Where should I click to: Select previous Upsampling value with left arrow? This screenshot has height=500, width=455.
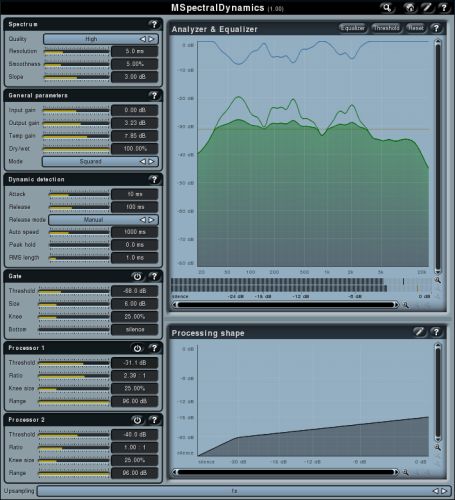pos(436,491)
